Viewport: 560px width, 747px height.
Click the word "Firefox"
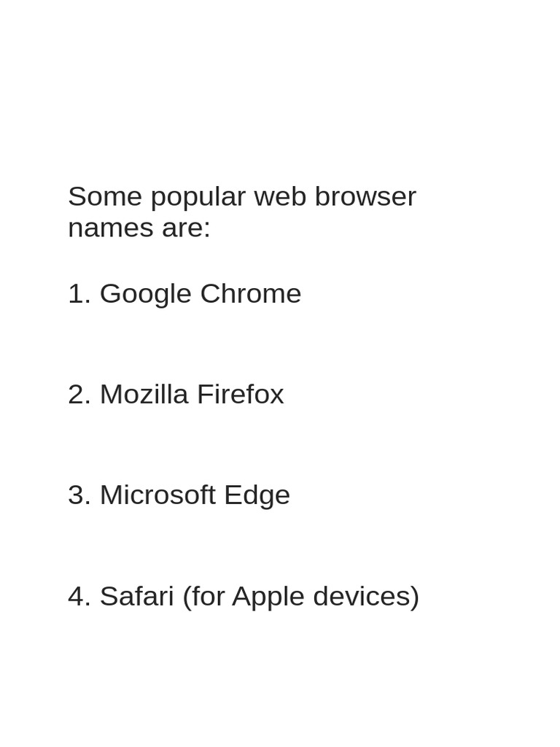(x=240, y=394)
